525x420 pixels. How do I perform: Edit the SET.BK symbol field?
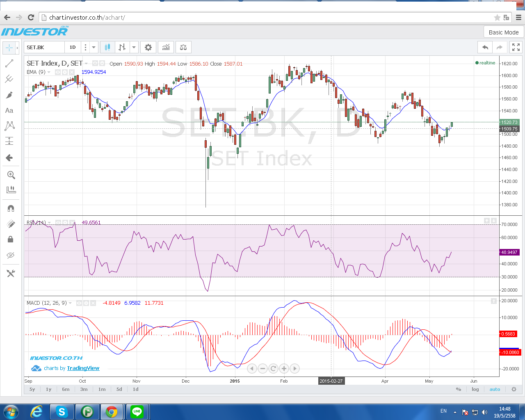[44, 48]
